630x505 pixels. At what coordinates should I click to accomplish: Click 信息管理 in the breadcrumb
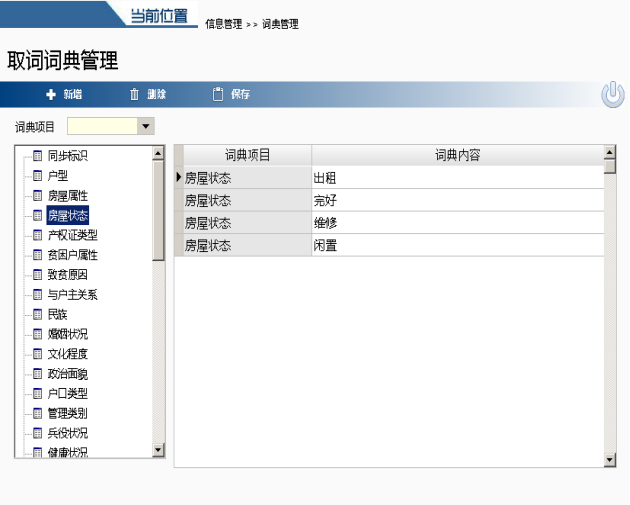click(224, 24)
